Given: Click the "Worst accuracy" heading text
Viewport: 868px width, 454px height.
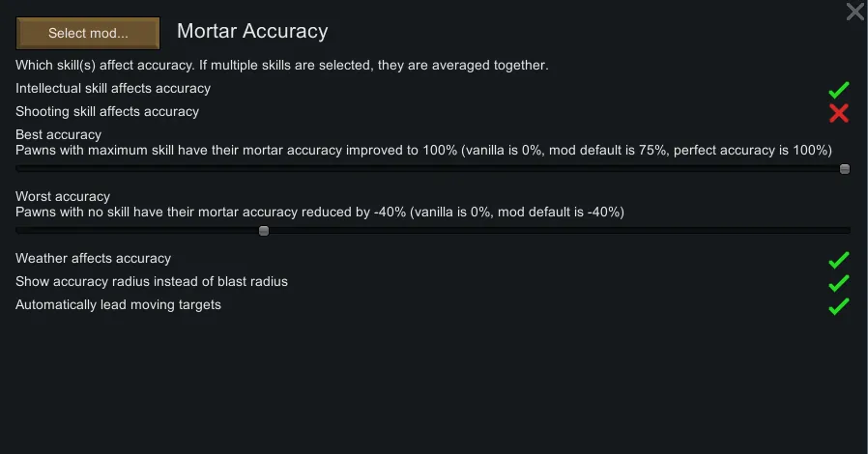Looking at the screenshot, I should [x=63, y=196].
